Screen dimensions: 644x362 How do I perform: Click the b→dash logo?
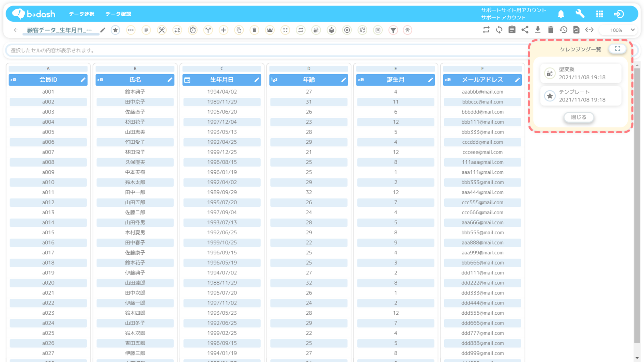[34, 14]
